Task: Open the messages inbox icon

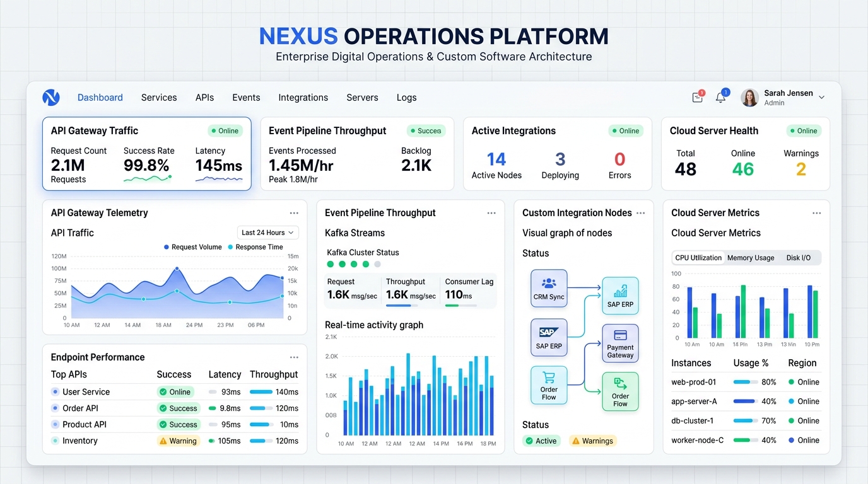Action: [698, 98]
